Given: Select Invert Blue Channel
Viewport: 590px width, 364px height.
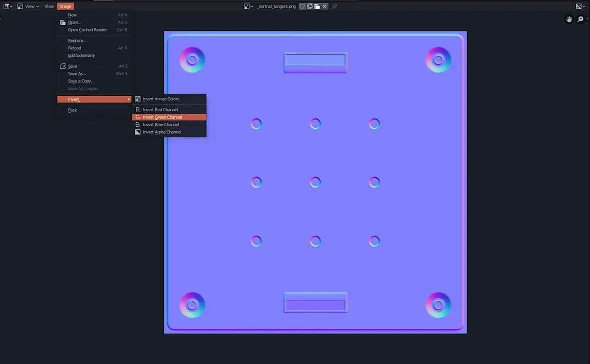Looking at the screenshot, I should coord(169,125).
